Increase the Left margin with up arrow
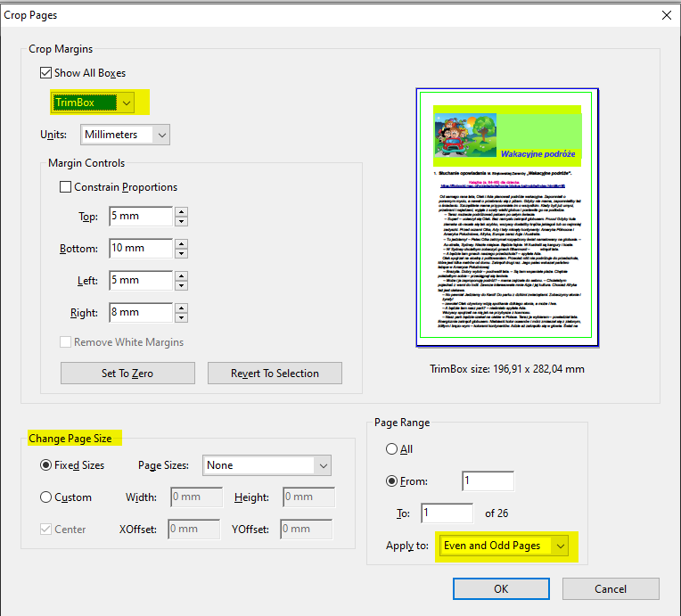Viewport: 681px width, 616px height. pos(181,275)
